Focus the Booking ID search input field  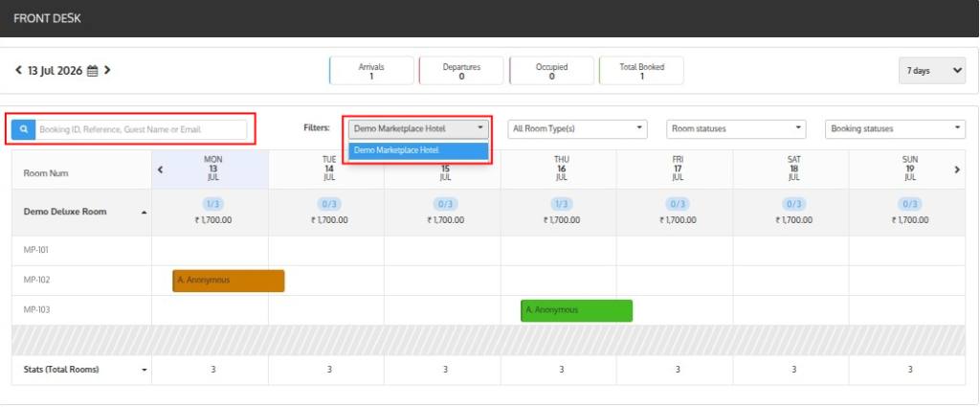pos(142,129)
